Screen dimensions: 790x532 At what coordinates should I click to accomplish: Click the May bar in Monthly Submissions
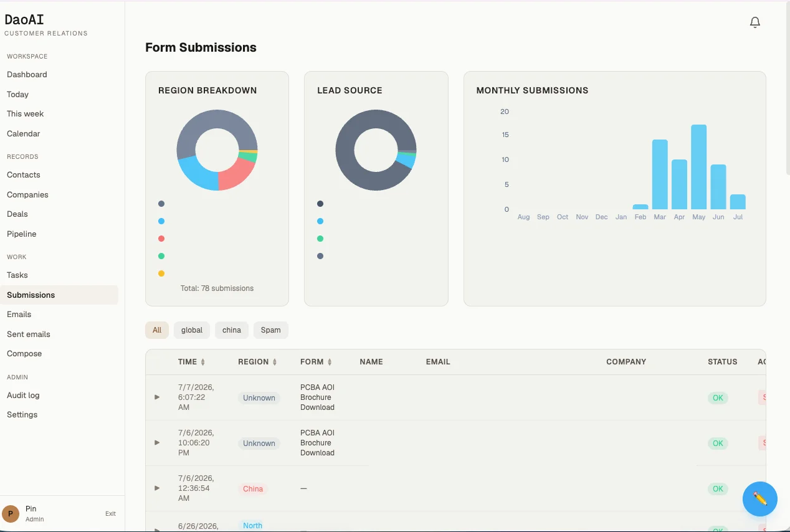point(699,167)
